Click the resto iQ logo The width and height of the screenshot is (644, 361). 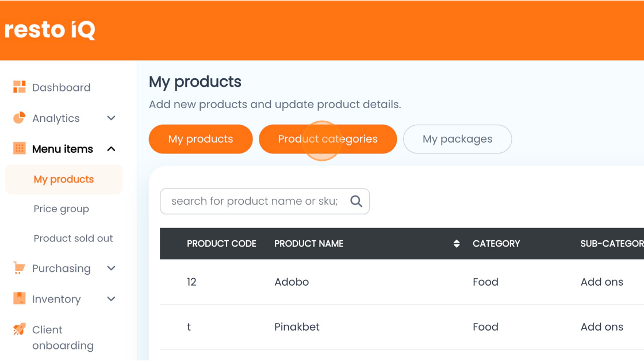(x=50, y=29)
